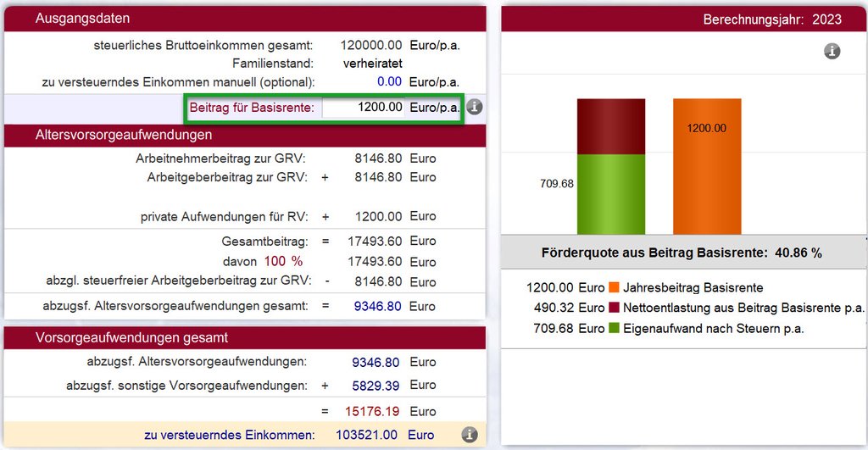The height and width of the screenshot is (450, 868).
Task: Click gross income value 120000.00
Action: pos(371,45)
